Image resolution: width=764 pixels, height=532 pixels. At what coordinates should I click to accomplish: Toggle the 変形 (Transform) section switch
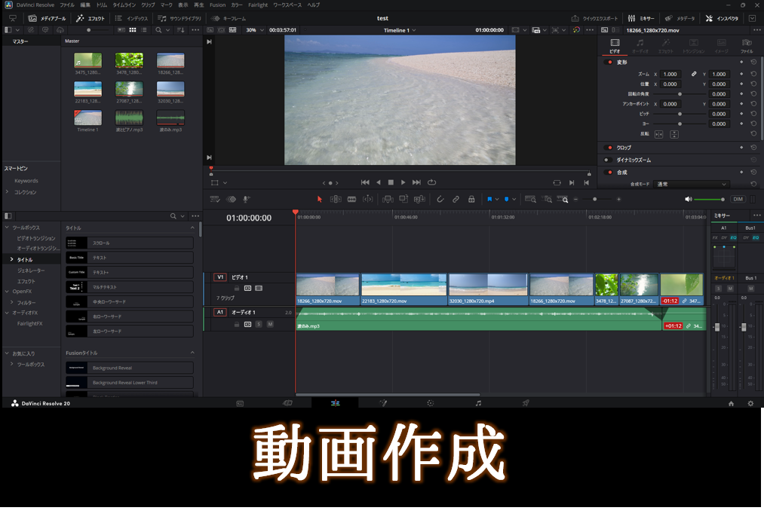click(609, 62)
